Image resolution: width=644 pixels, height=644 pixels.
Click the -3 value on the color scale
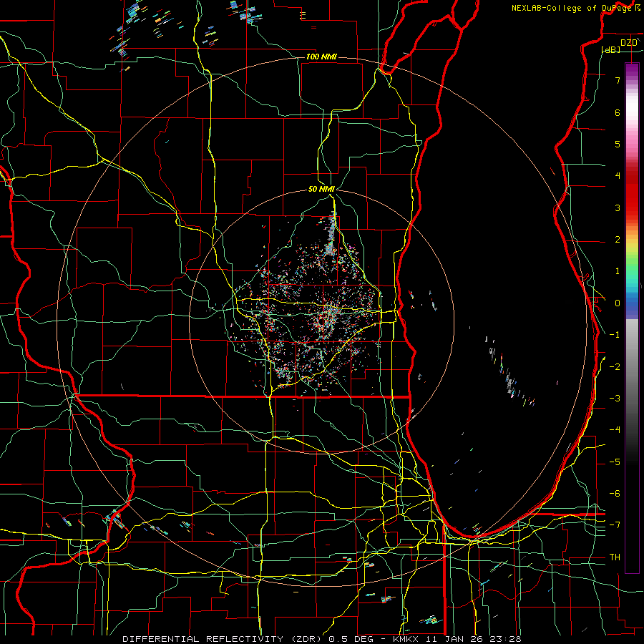click(615, 399)
